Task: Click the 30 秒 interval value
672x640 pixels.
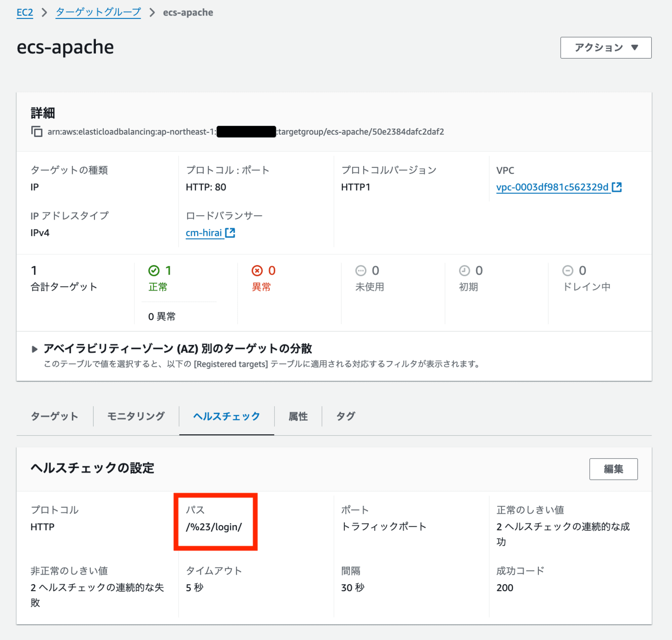Action: (353, 588)
